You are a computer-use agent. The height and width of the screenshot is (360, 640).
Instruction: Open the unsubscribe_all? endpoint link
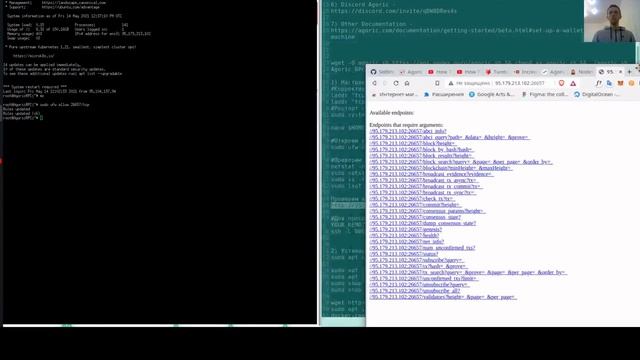click(x=415, y=291)
